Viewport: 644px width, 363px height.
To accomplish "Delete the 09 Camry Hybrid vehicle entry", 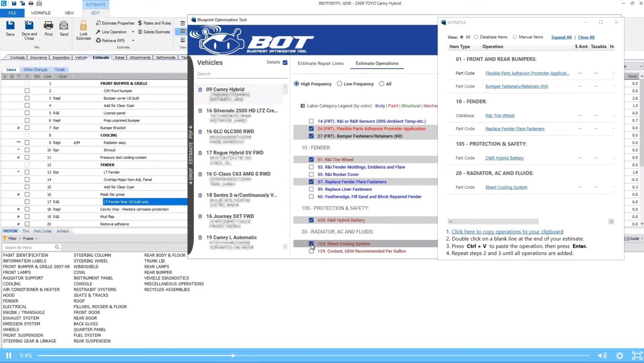I will (x=200, y=90).
